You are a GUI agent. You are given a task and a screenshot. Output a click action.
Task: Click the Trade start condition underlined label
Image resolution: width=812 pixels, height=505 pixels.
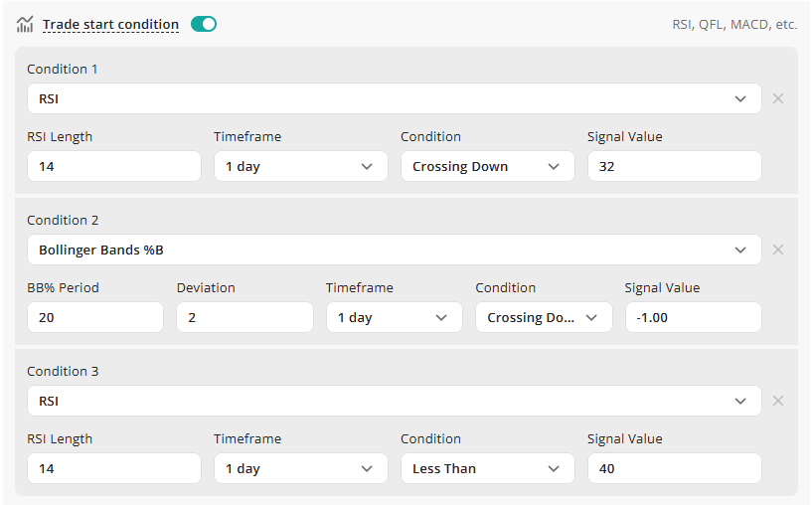coord(110,25)
